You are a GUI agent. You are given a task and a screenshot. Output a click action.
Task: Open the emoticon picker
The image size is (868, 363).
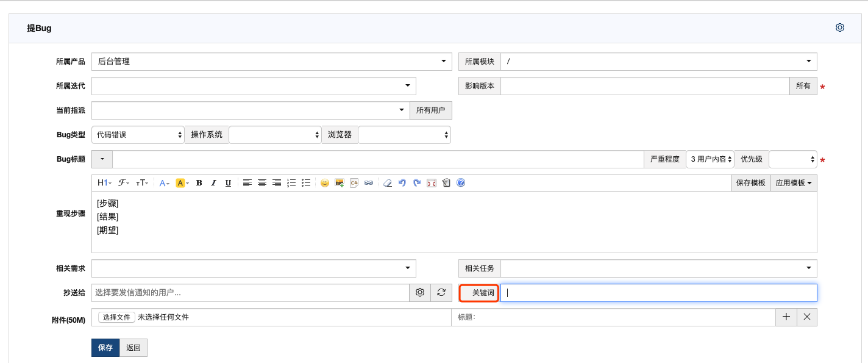click(x=325, y=183)
